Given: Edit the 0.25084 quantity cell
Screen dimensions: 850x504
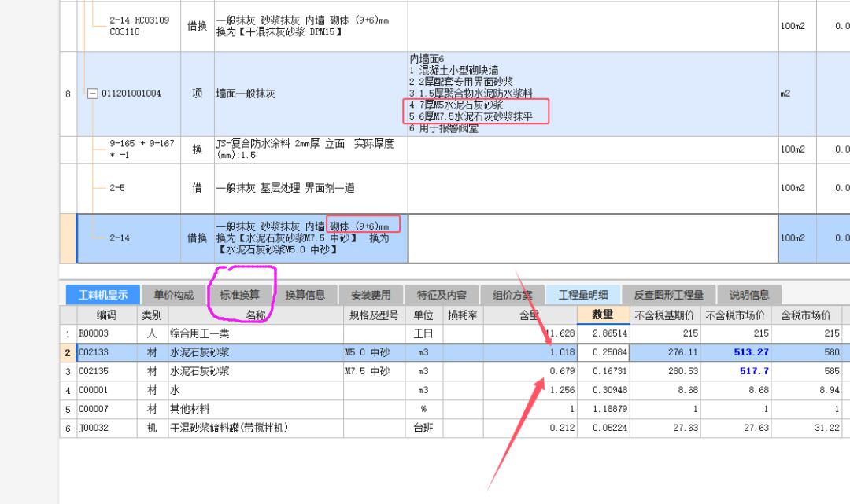Looking at the screenshot, I should tap(604, 352).
